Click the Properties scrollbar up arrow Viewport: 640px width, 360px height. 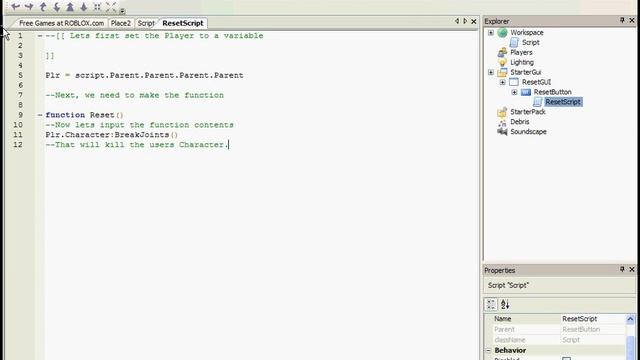(x=630, y=319)
